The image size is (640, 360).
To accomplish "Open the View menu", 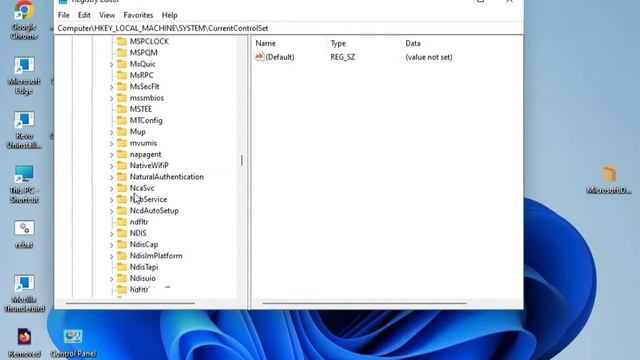I will point(107,15).
